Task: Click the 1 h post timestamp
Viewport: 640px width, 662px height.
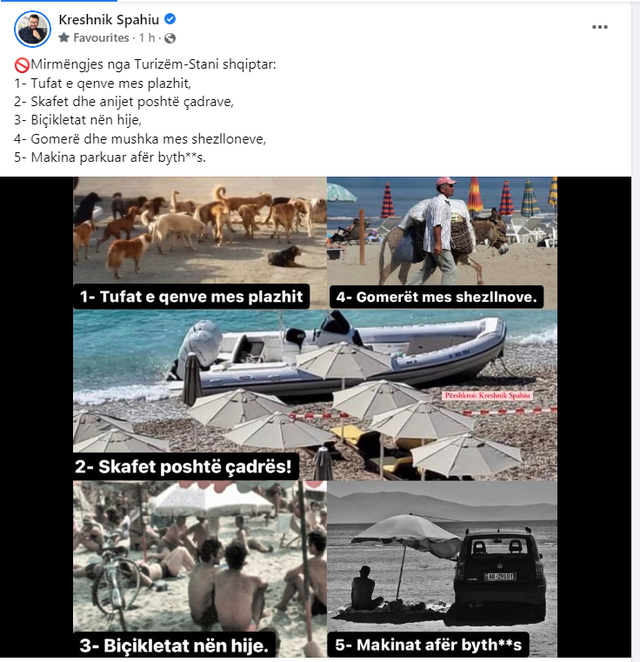Action: pyautogui.click(x=147, y=38)
